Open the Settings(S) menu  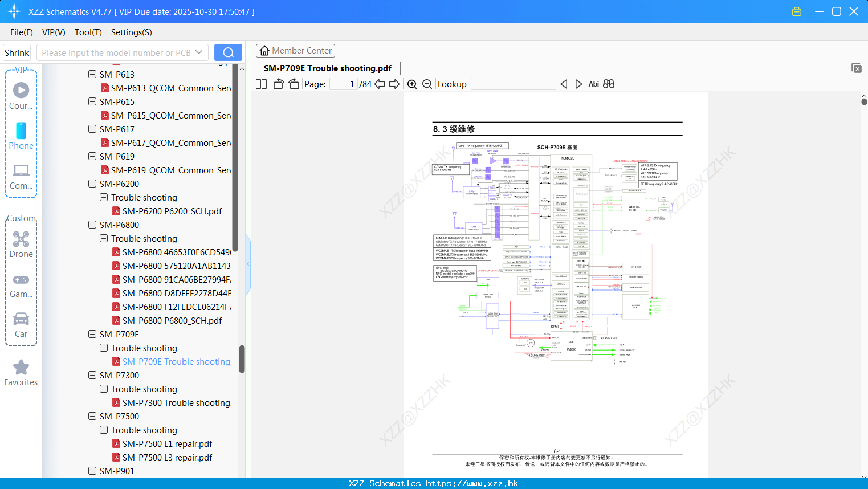(131, 32)
